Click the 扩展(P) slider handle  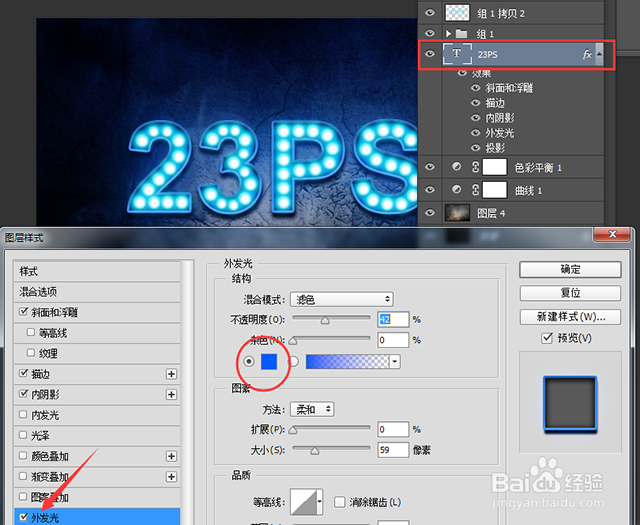coord(293,430)
